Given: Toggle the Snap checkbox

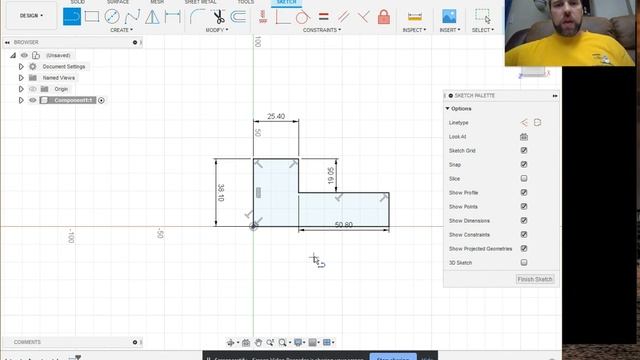Looking at the screenshot, I should tap(524, 164).
